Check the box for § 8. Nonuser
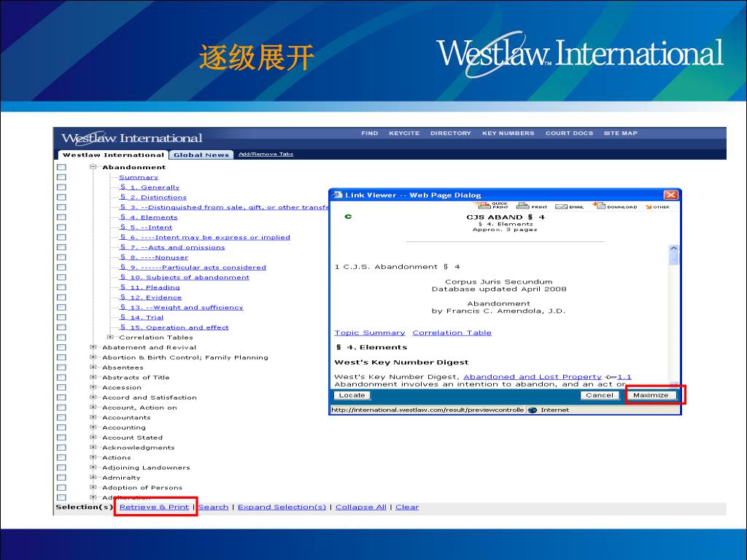Viewport: 747px width, 560px height. [61, 257]
